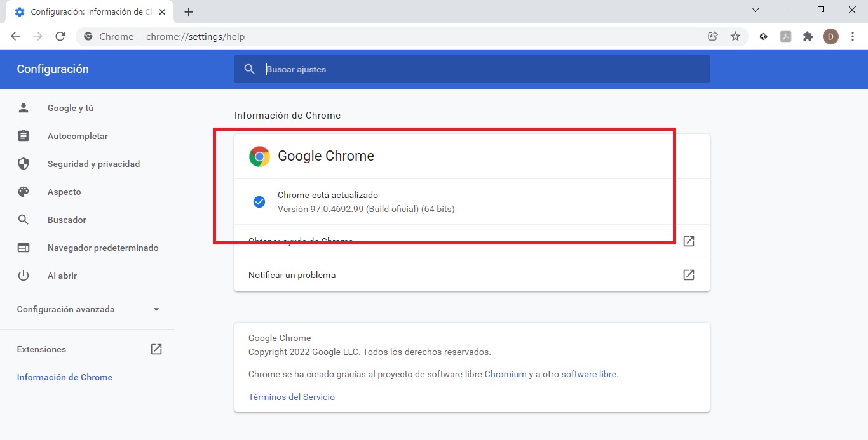The image size is (868, 440).
Task: Click the power icon beside Al abrir
Action: [24, 276]
